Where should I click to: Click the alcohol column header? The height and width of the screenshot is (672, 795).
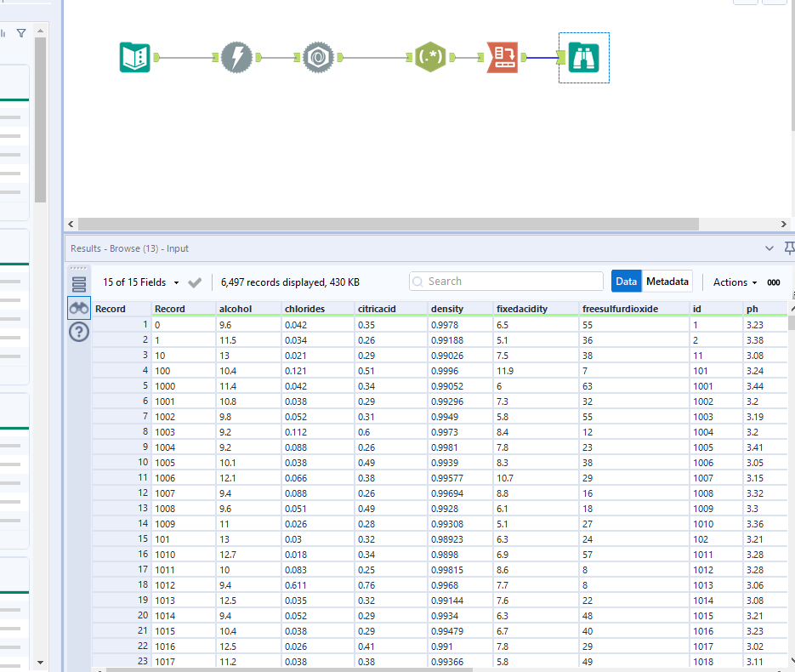click(236, 309)
